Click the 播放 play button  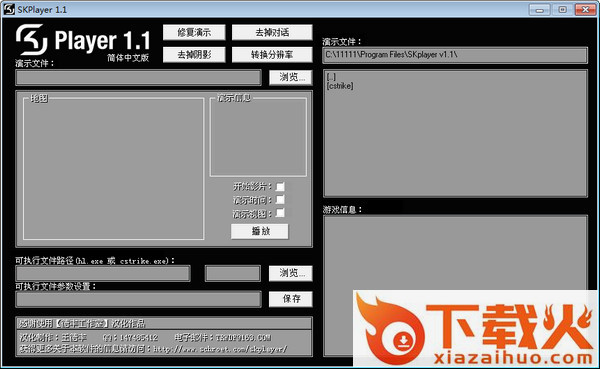pos(260,231)
